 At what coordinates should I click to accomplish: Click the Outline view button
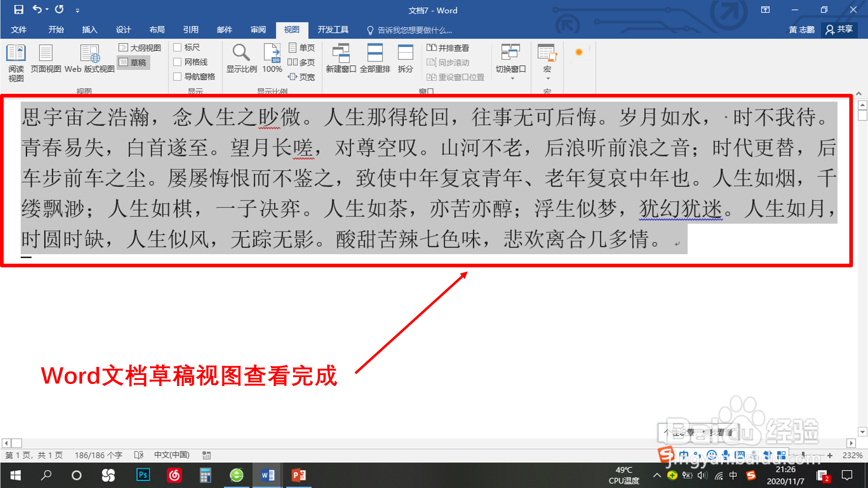[140, 48]
